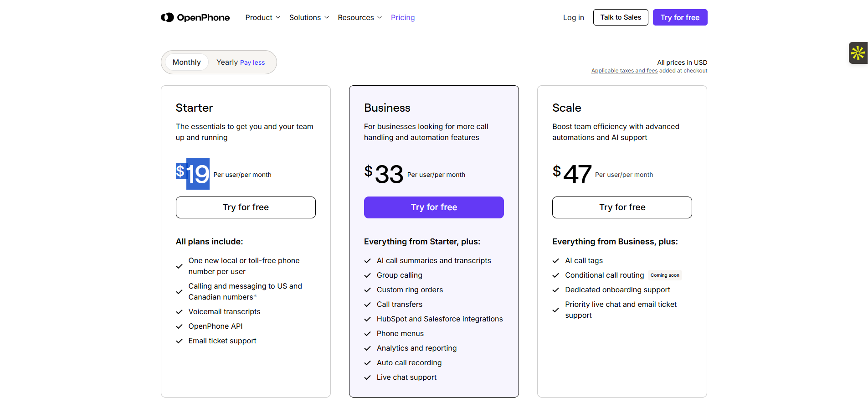868x419 pixels.
Task: Click checkmark beside Voicemail transcripts
Action: click(x=179, y=312)
